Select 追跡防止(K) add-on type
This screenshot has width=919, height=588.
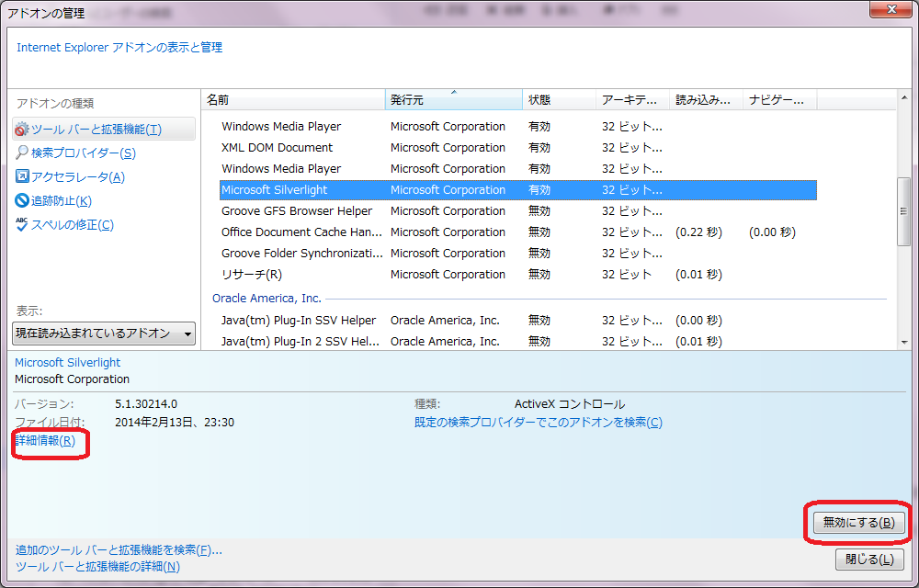61,201
